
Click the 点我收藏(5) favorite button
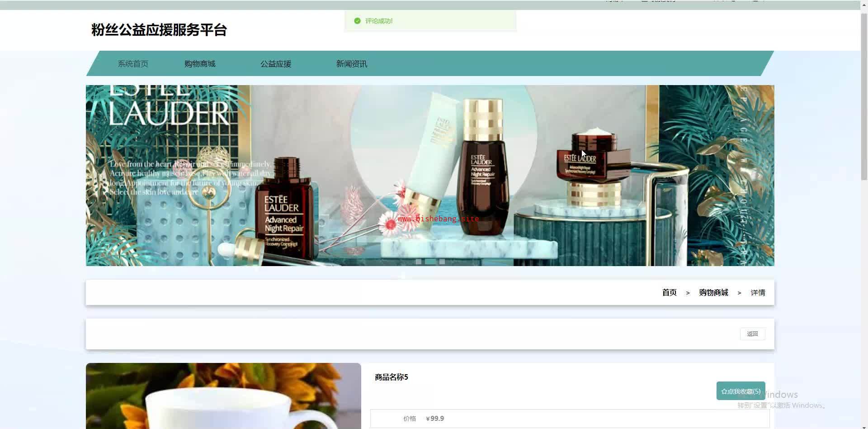tap(741, 391)
